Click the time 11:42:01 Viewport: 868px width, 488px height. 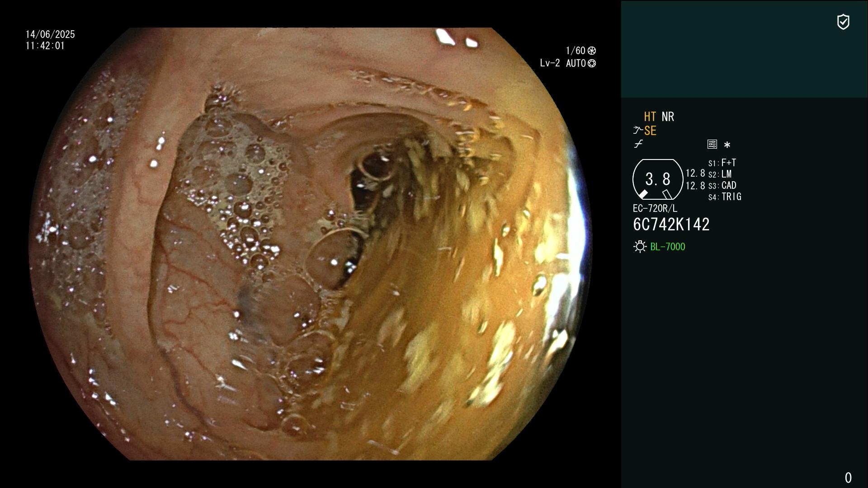tap(45, 46)
